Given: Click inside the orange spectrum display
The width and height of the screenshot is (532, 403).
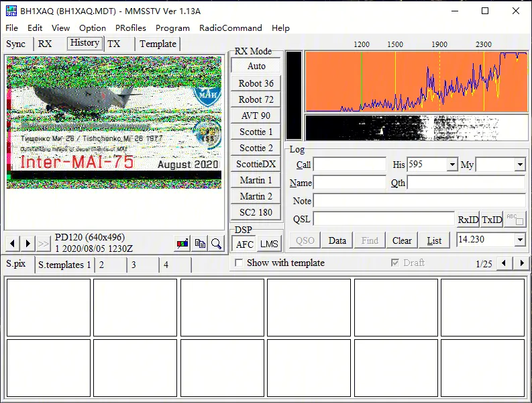Looking at the screenshot, I should [x=417, y=81].
